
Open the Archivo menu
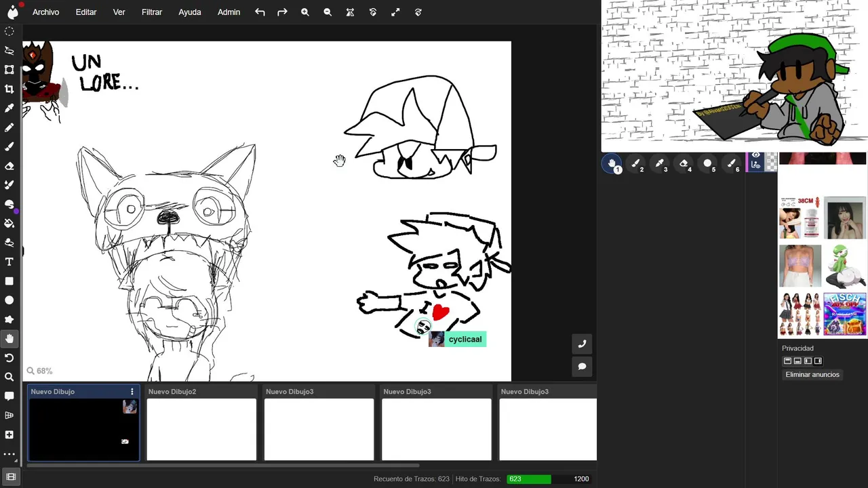pos(46,12)
